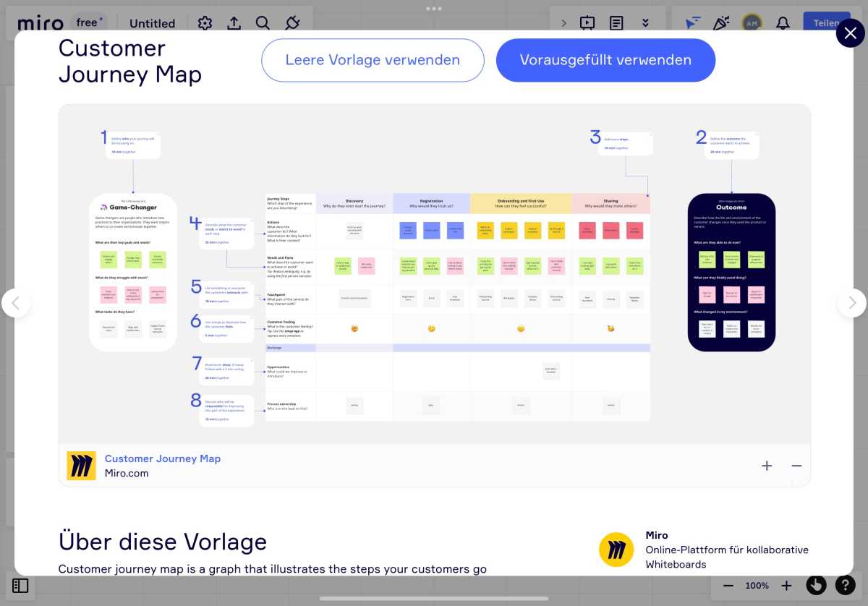Activate the hand navigation tool icon
The width and height of the screenshot is (868, 606).
pos(816,585)
